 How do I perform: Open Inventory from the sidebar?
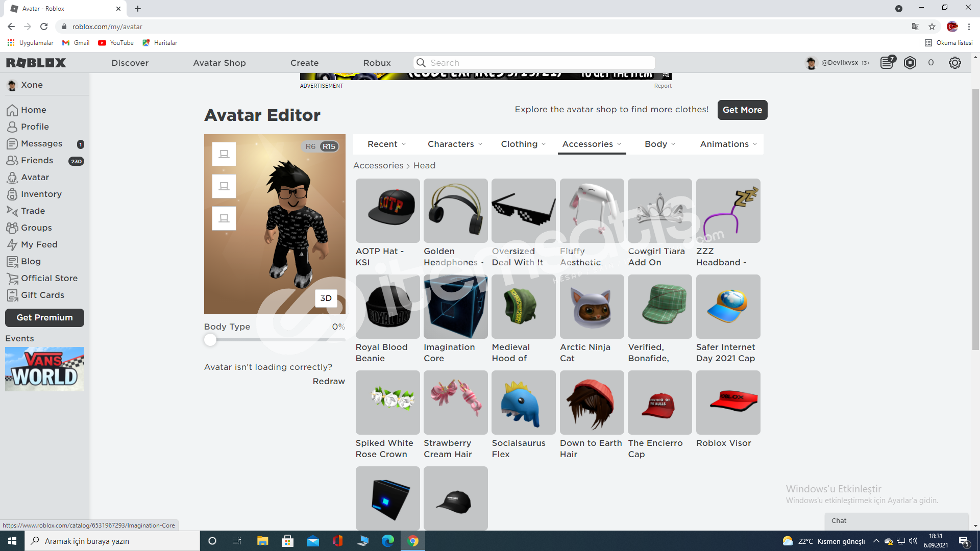(41, 194)
